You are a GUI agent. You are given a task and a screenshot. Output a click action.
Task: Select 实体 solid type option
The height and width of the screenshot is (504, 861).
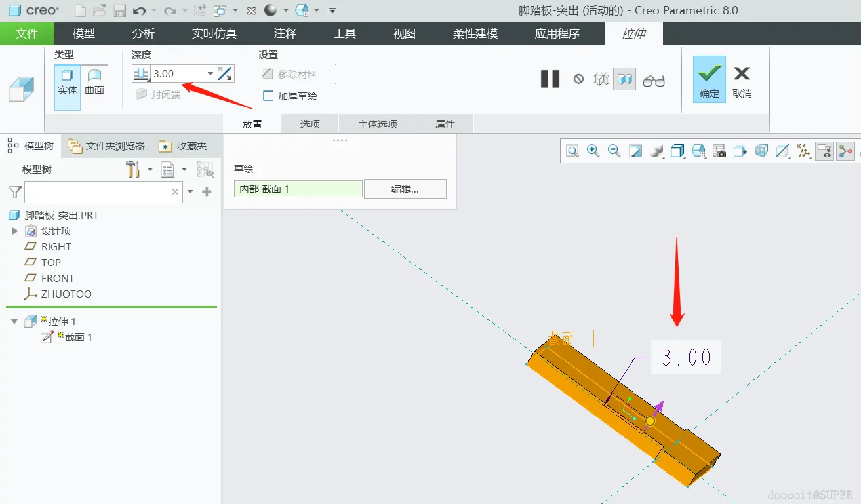tap(68, 83)
